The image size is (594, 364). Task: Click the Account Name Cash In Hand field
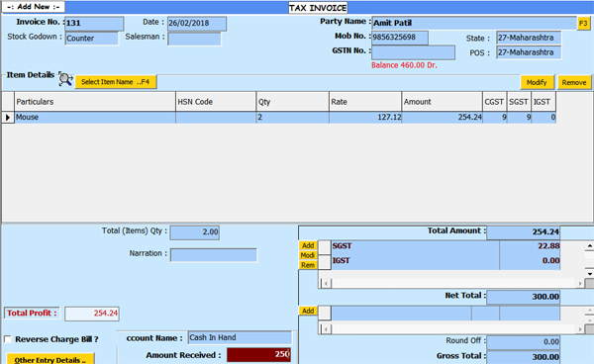click(240, 337)
